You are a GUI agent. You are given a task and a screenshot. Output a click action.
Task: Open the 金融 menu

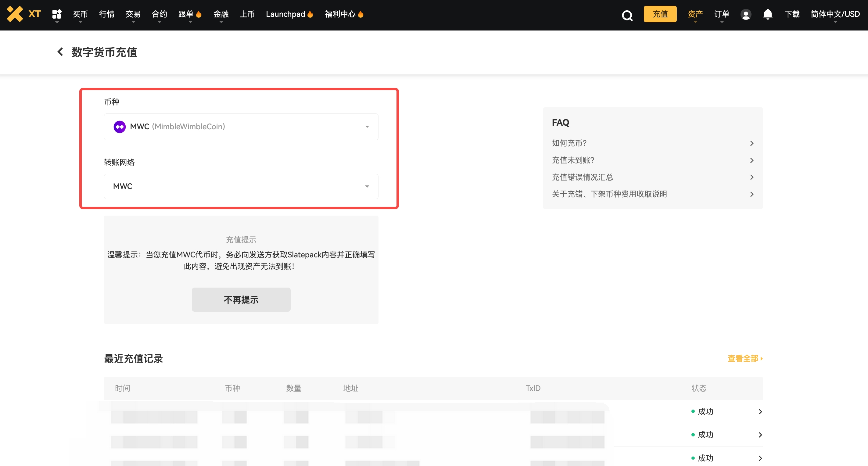221,14
